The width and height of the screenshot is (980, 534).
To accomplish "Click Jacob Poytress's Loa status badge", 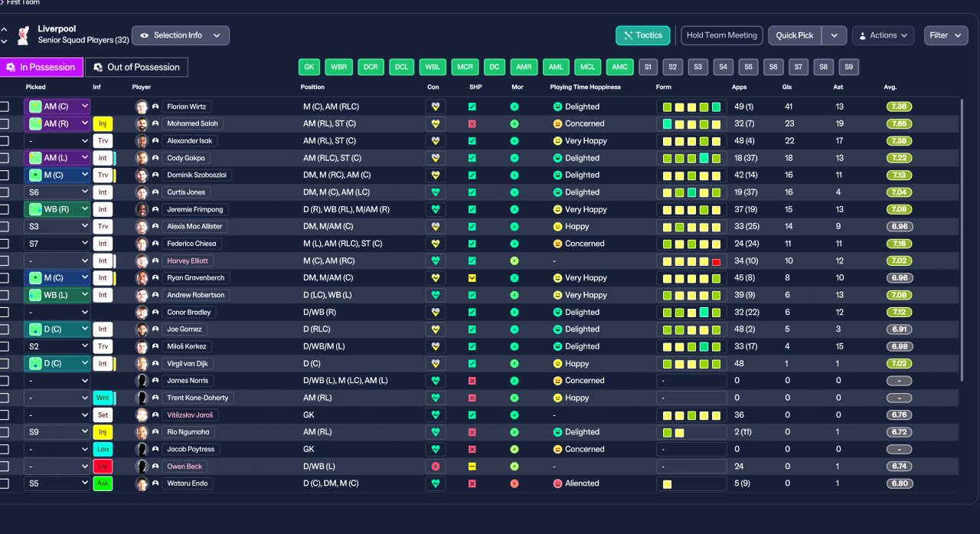I will point(103,449).
